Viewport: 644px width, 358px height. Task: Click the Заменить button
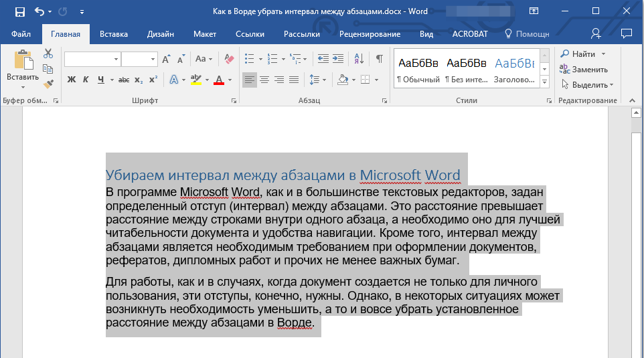coord(589,70)
